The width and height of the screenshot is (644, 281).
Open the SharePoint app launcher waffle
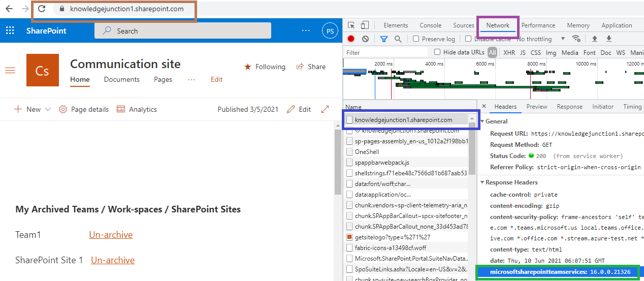10,30
